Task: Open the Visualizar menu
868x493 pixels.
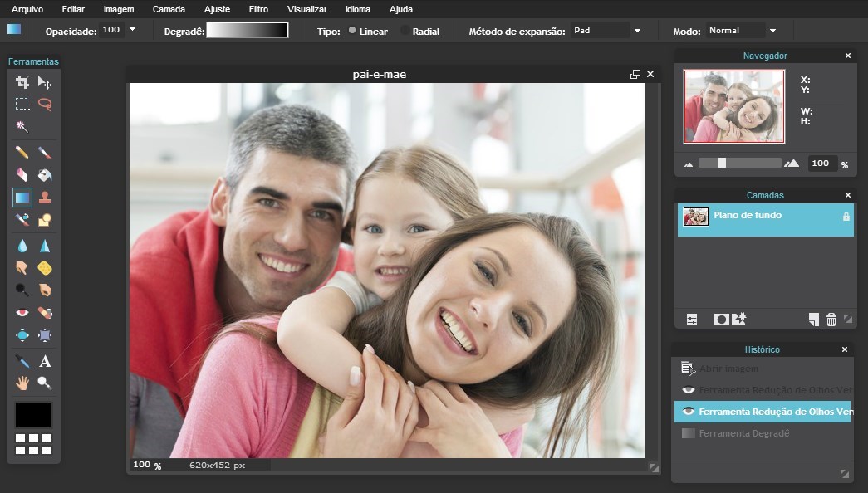Action: pos(306,9)
